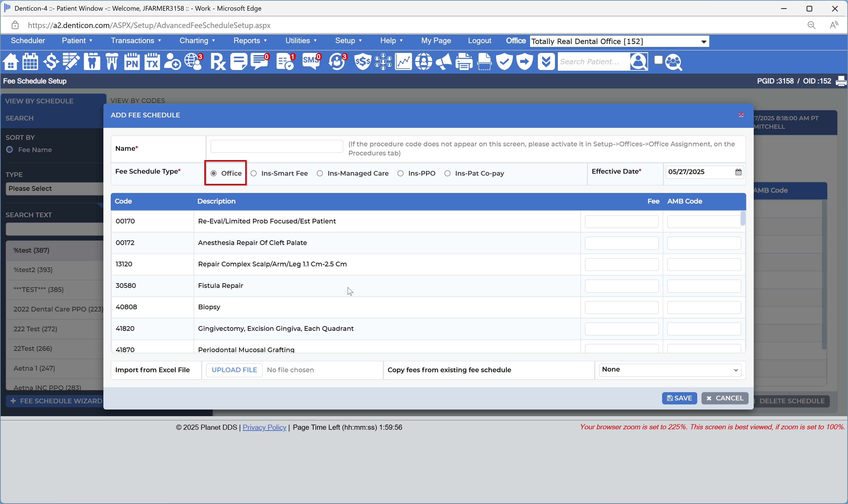Image resolution: width=848 pixels, height=504 pixels.
Task: Open the Privacy Policy link
Action: 264,428
